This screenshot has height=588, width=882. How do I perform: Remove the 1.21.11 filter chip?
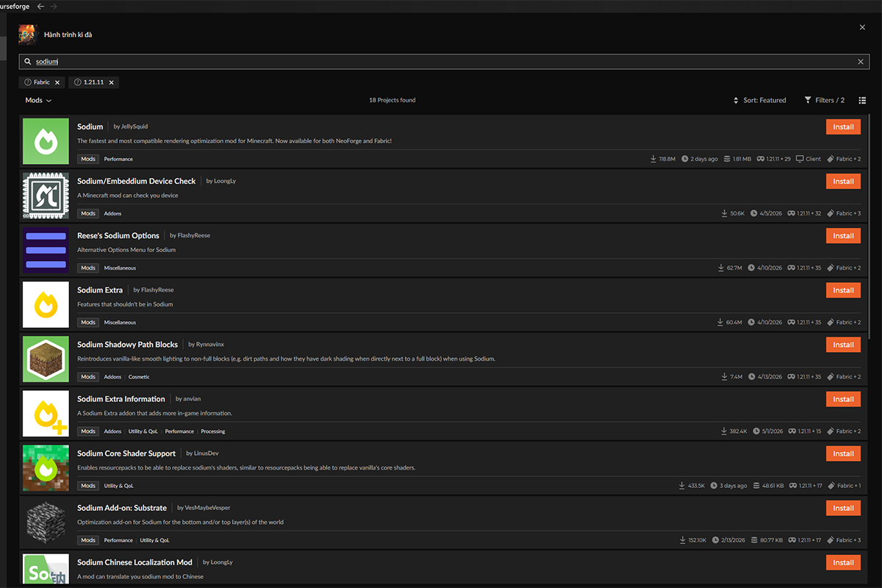click(111, 82)
